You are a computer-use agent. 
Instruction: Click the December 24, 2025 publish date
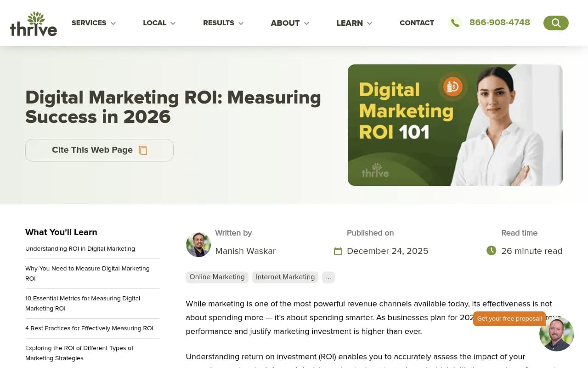(x=387, y=251)
